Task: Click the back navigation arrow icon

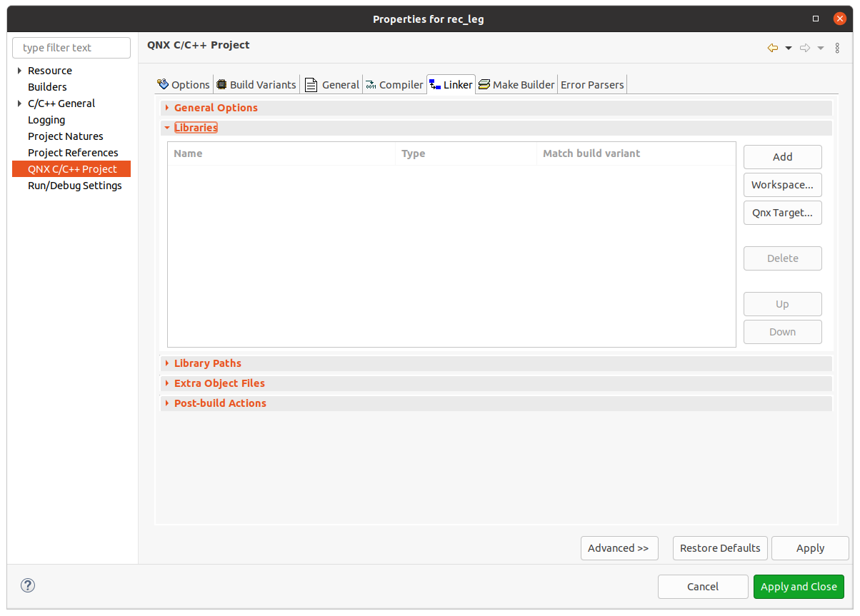Action: (x=772, y=48)
